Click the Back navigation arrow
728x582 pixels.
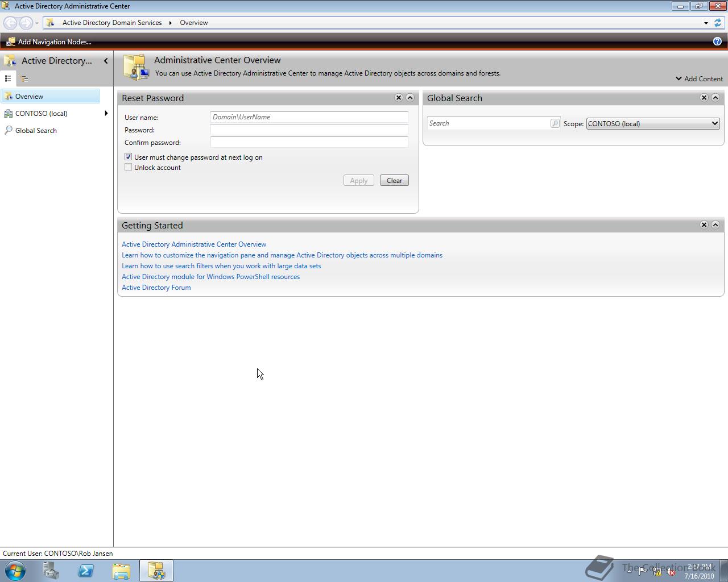point(10,23)
